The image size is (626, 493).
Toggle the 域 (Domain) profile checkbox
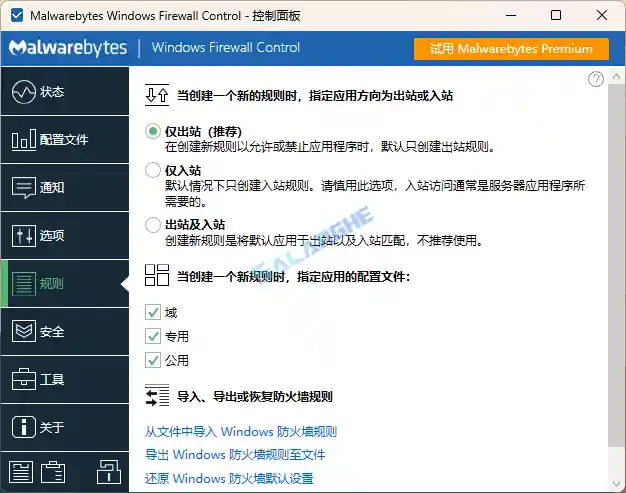coord(153,312)
